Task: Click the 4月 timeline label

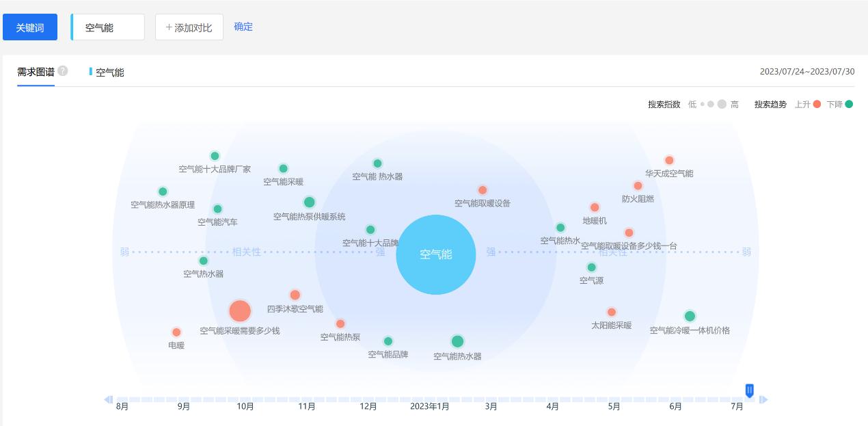Action: [553, 406]
